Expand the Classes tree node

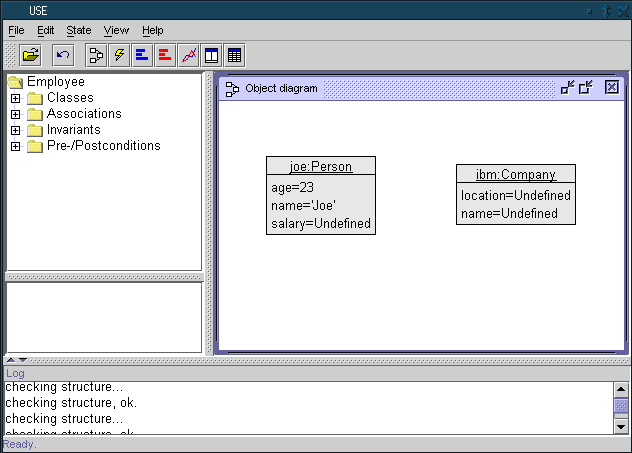15,98
